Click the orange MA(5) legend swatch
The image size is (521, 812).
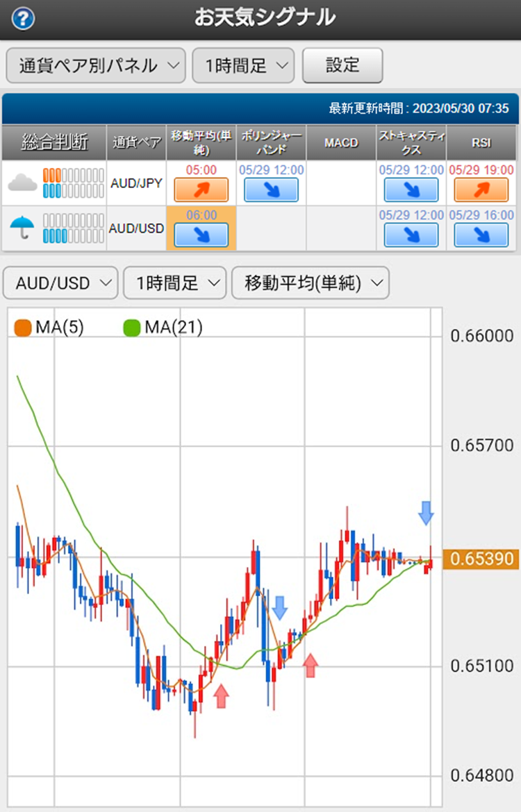click(x=23, y=328)
